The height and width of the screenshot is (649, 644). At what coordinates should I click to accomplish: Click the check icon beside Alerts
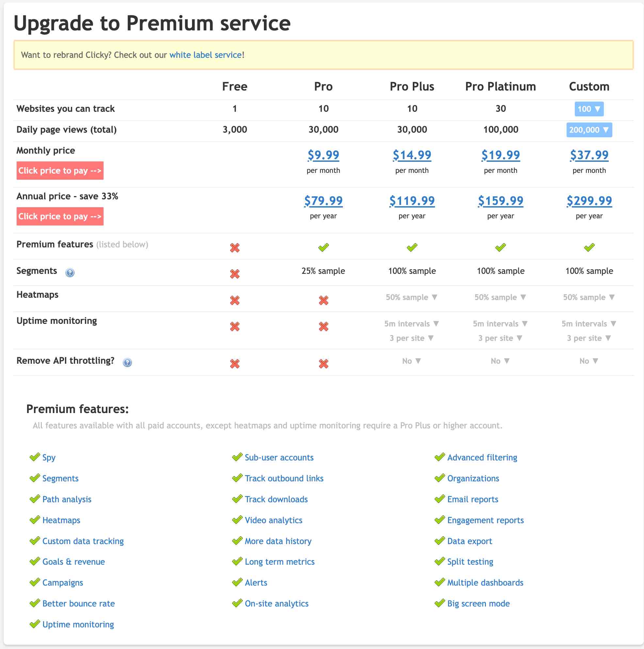237,582
